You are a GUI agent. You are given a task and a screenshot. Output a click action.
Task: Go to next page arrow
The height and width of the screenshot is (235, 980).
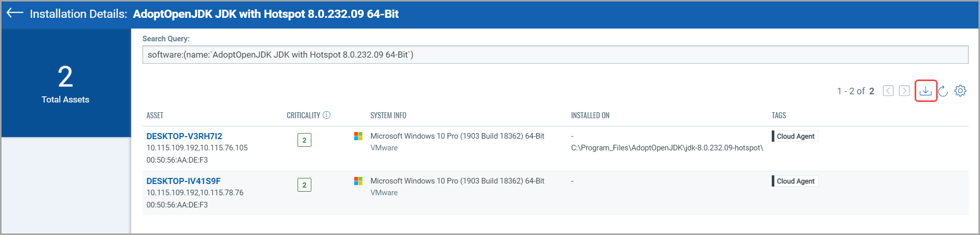click(904, 91)
